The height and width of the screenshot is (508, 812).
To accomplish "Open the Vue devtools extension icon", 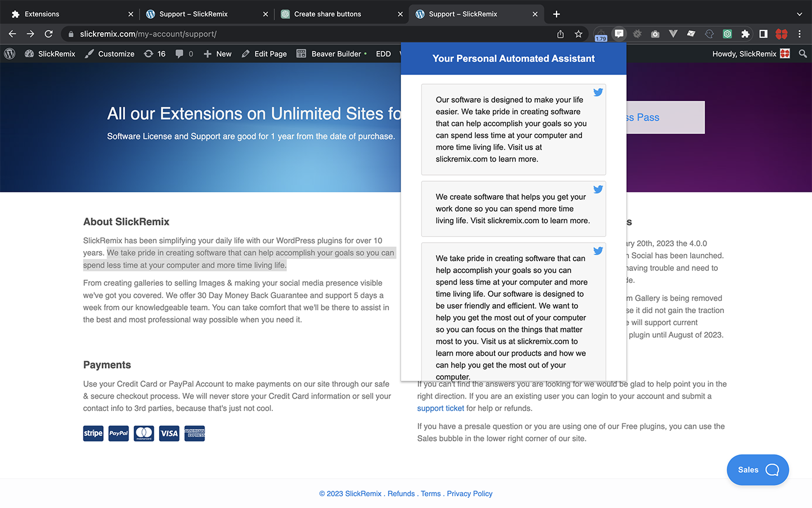I will [x=673, y=34].
